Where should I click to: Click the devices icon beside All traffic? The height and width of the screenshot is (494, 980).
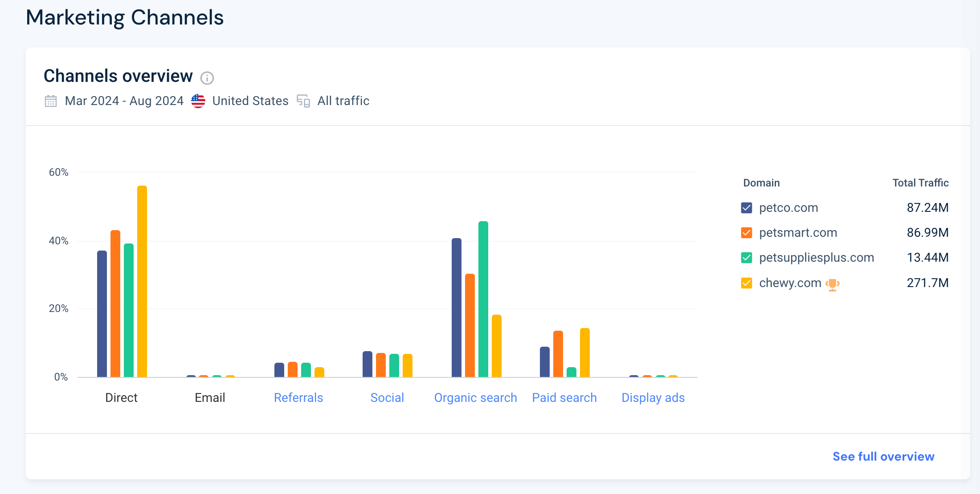[x=303, y=101]
